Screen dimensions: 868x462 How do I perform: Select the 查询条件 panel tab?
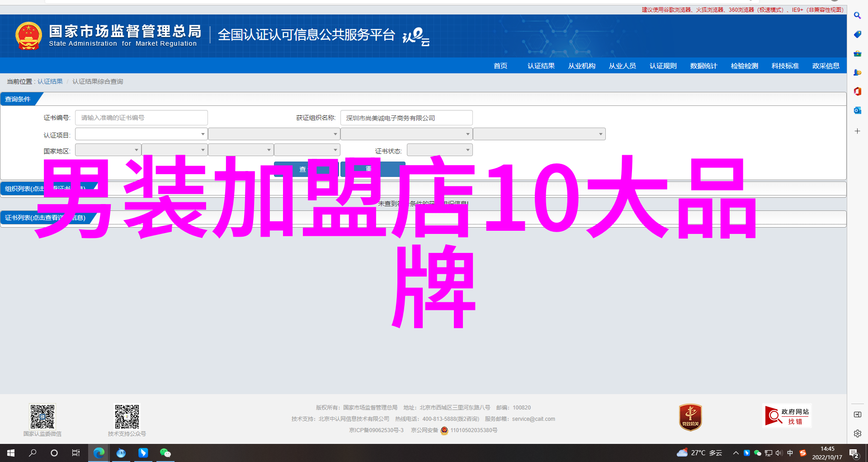coord(18,99)
